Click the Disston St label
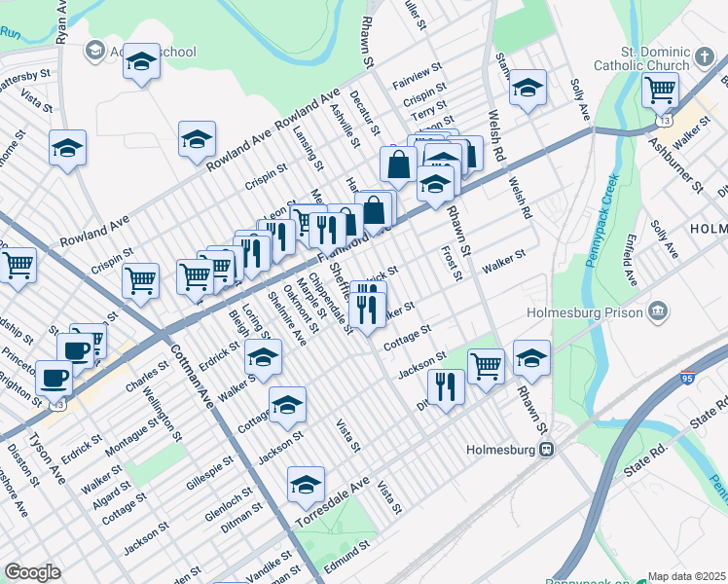The height and width of the screenshot is (584, 728). coord(22,465)
